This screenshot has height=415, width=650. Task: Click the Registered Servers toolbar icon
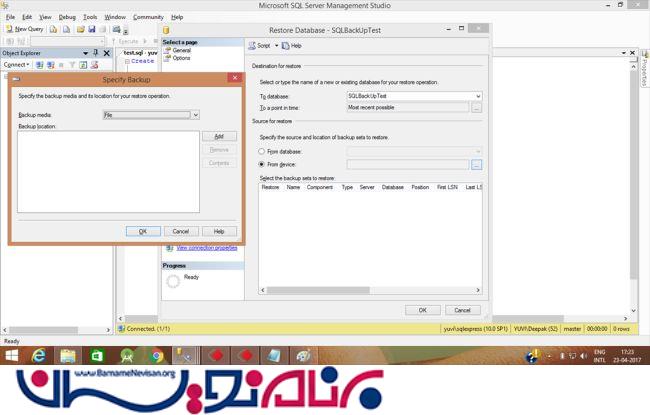point(116,29)
